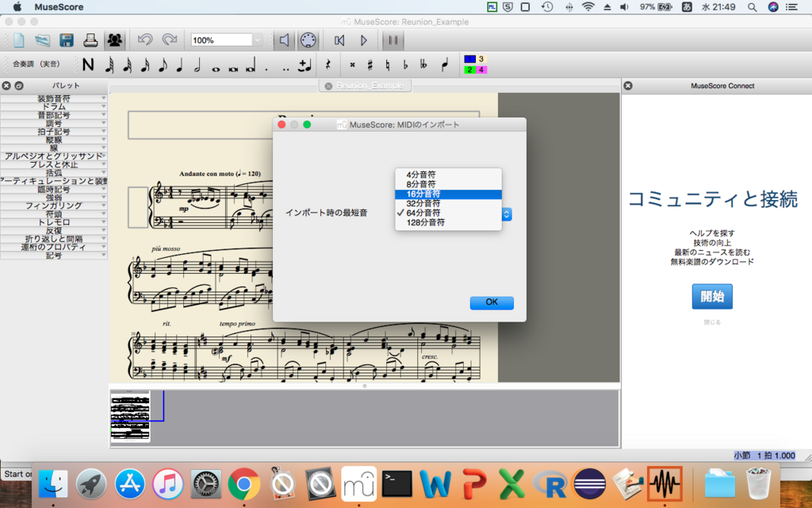Float the パレット panel with undock icon
The height and width of the screenshot is (508, 812).
point(19,86)
